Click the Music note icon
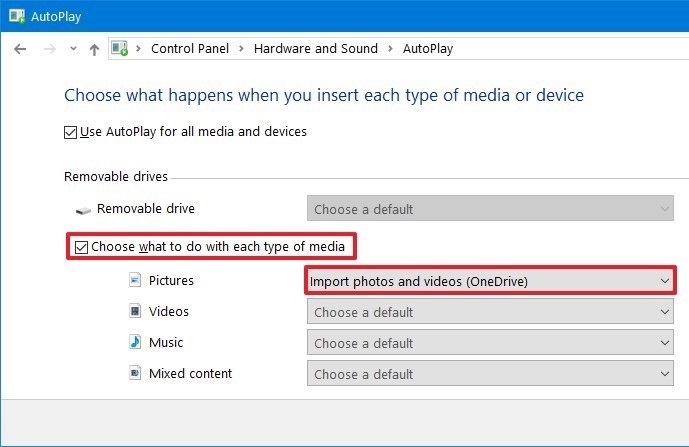Viewport: 689px width, 447px height. (135, 343)
